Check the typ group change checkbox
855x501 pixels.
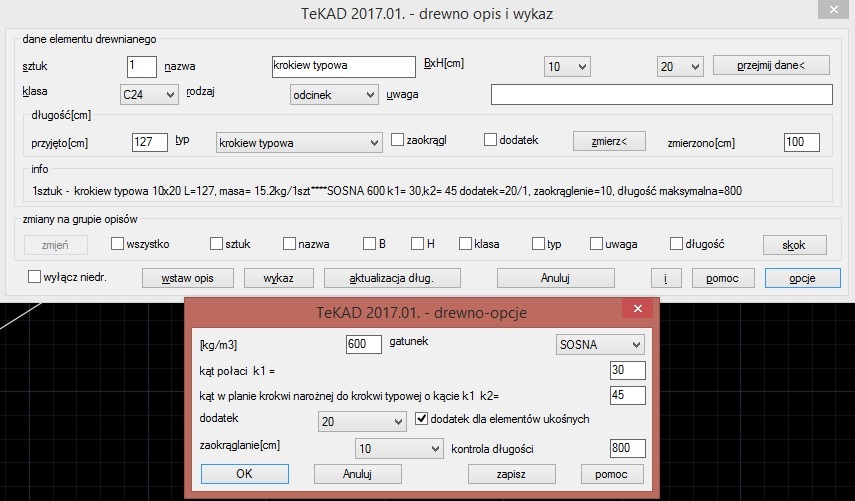[x=538, y=244]
